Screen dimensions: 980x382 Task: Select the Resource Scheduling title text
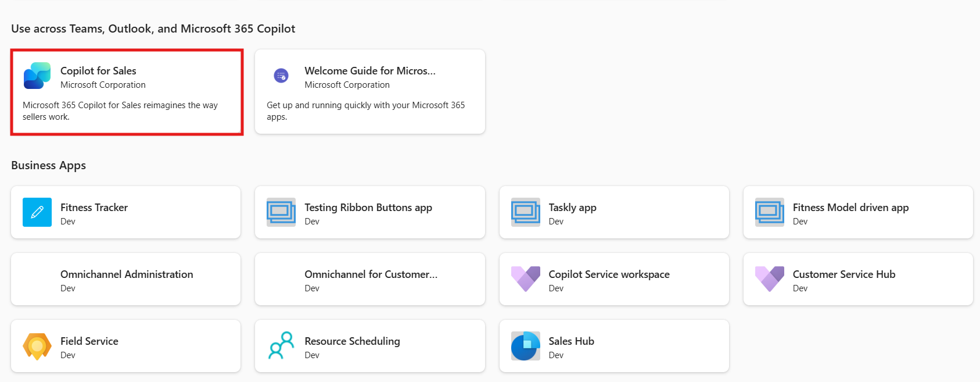click(x=352, y=341)
